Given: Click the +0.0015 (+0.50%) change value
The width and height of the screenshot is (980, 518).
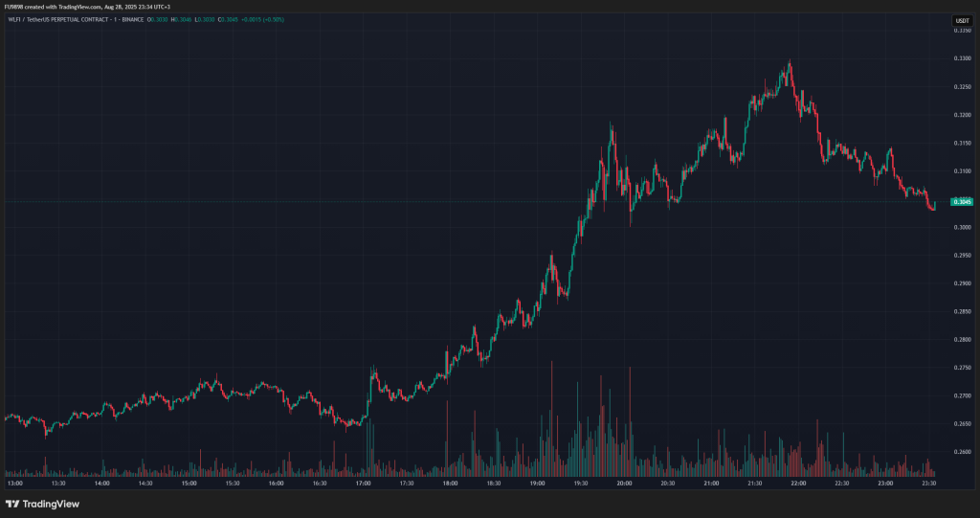Looking at the screenshot, I should (x=263, y=19).
